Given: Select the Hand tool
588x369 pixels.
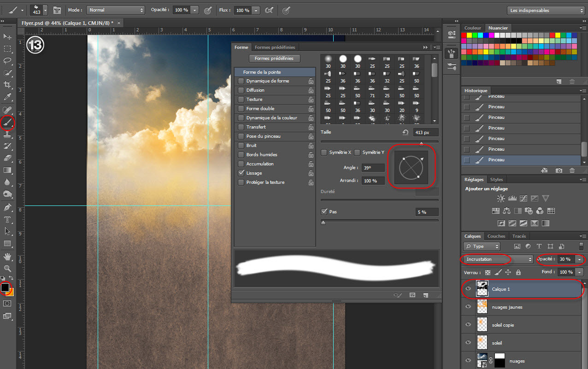Looking at the screenshot, I should [x=7, y=256].
